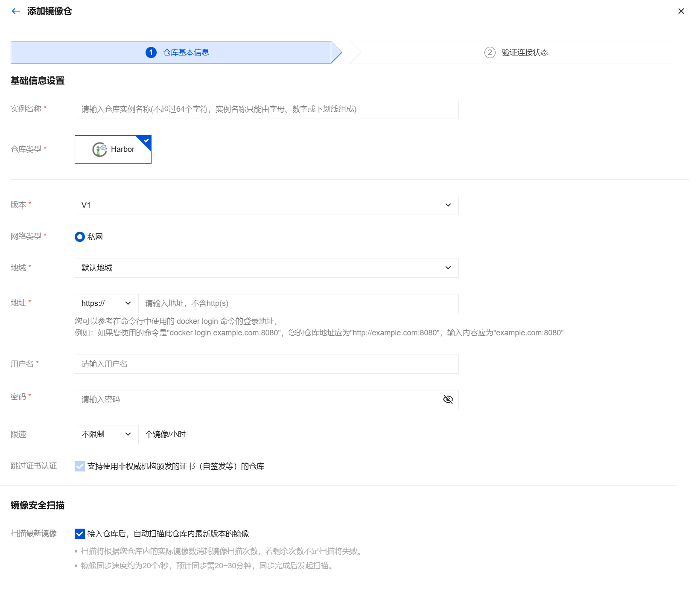Click the 用户名 input field
Image resolution: width=700 pixels, height=608 pixels.
coord(266,364)
